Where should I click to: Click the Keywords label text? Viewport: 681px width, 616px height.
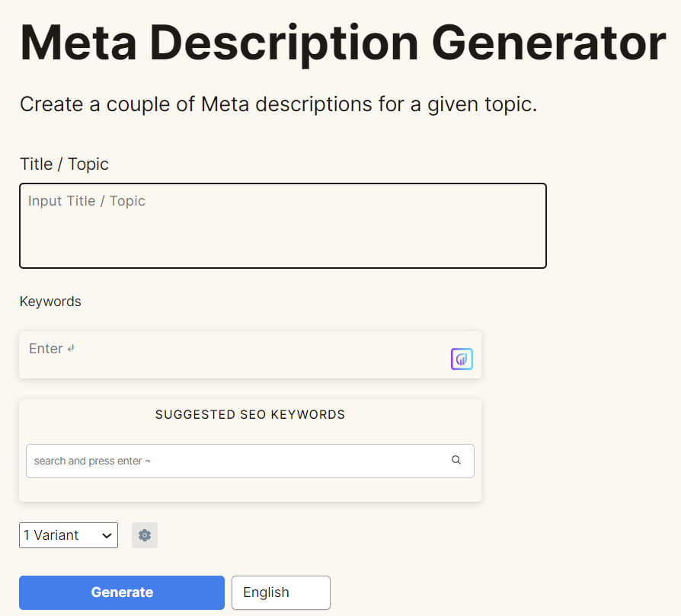click(x=50, y=302)
